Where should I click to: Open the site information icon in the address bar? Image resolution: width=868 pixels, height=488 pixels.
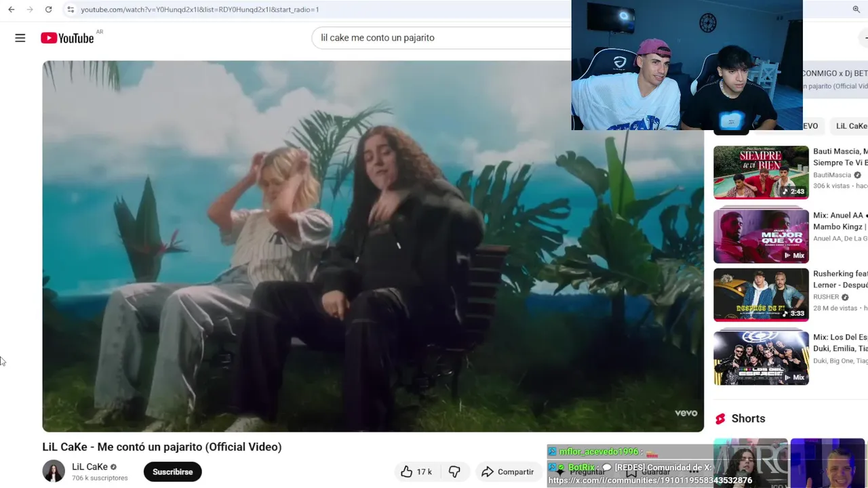point(71,9)
